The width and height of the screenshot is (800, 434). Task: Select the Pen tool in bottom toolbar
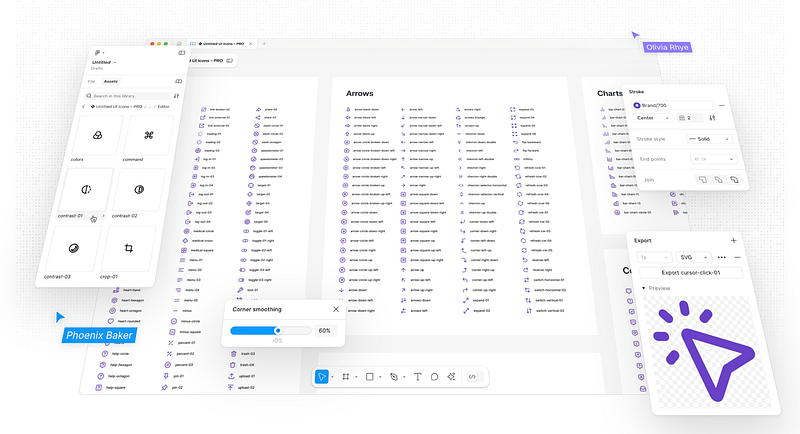(x=393, y=377)
